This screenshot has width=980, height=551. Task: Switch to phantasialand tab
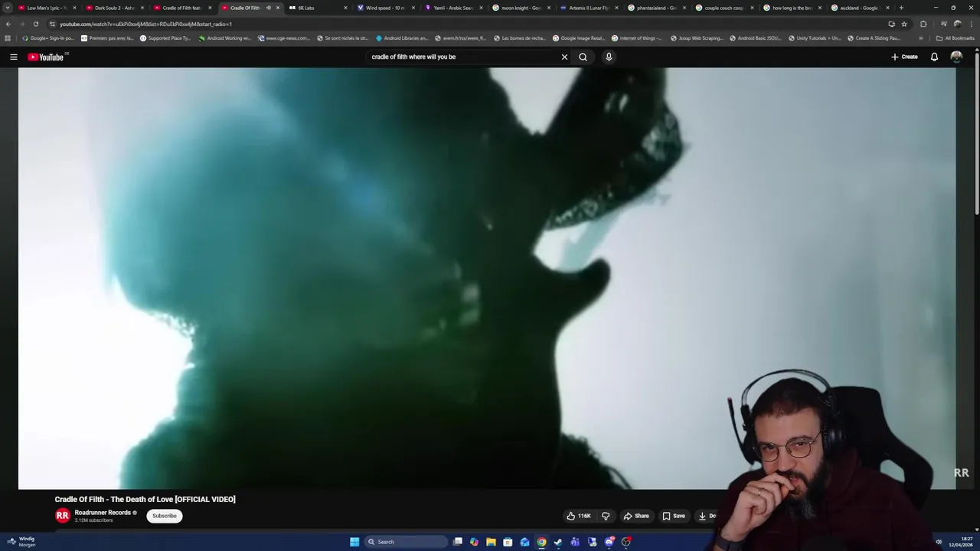click(x=656, y=8)
